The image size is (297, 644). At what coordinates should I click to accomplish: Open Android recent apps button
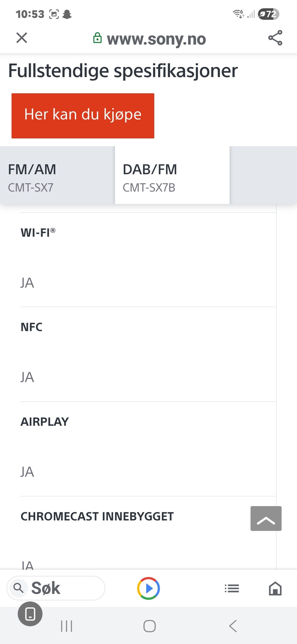(67, 626)
